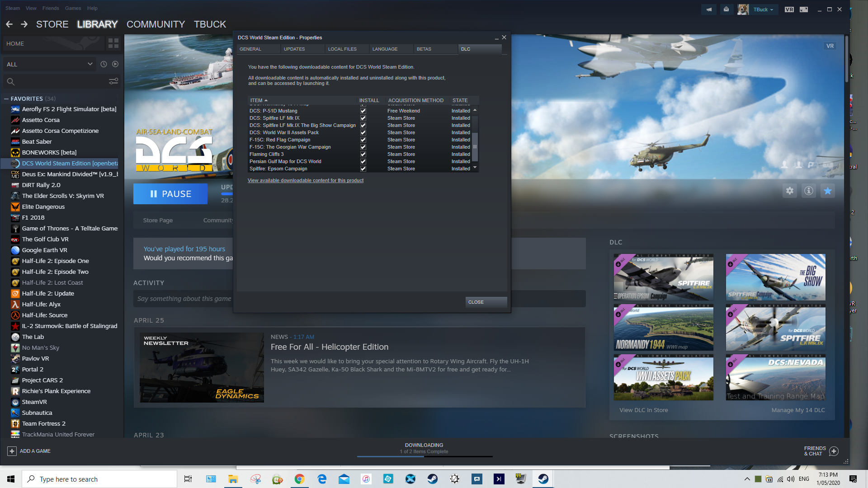
Task: Open TBuck account dropdown menu
Action: tap(764, 9)
